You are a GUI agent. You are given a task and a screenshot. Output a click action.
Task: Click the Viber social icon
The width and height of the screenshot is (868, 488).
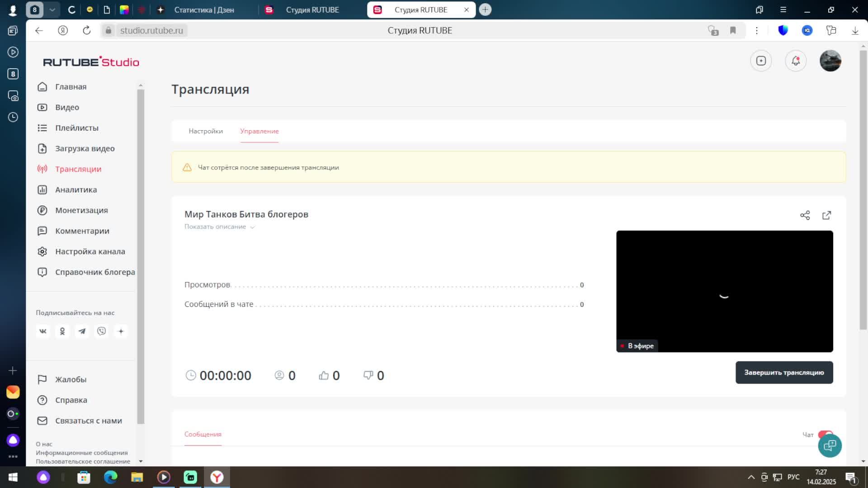click(101, 331)
